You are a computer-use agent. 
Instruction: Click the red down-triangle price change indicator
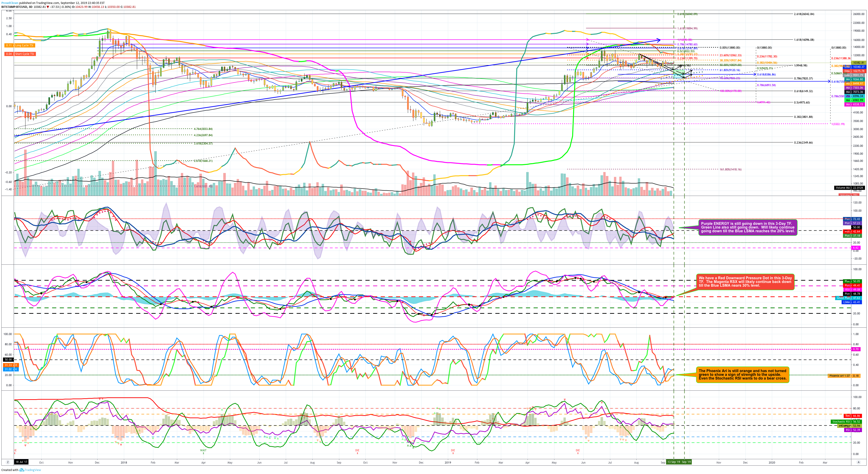point(48,7)
